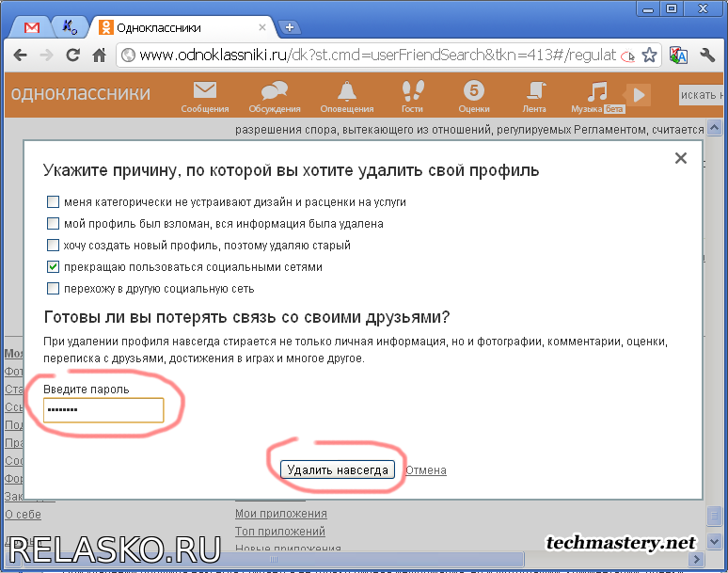
Task: Open a new browser tab
Action: [x=290, y=27]
